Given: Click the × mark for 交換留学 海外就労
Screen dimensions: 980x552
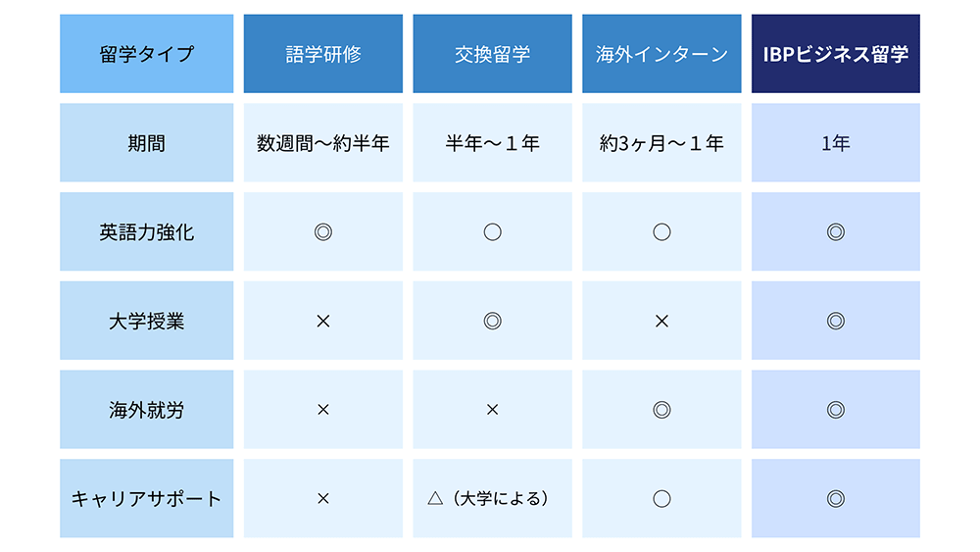Looking at the screenshot, I should pyautogui.click(x=493, y=410).
